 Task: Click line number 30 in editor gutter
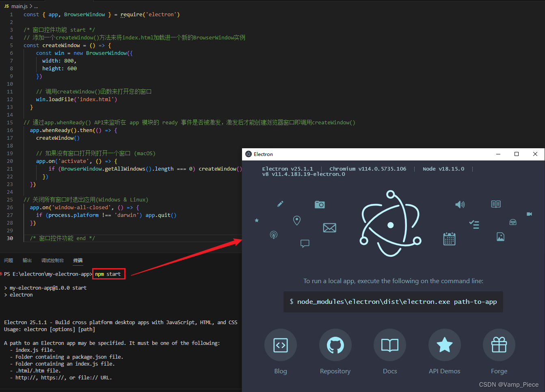[x=10, y=238]
